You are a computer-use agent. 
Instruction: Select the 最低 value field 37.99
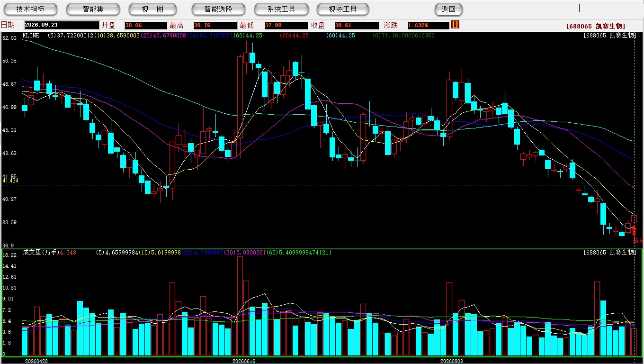pyautogui.click(x=286, y=25)
